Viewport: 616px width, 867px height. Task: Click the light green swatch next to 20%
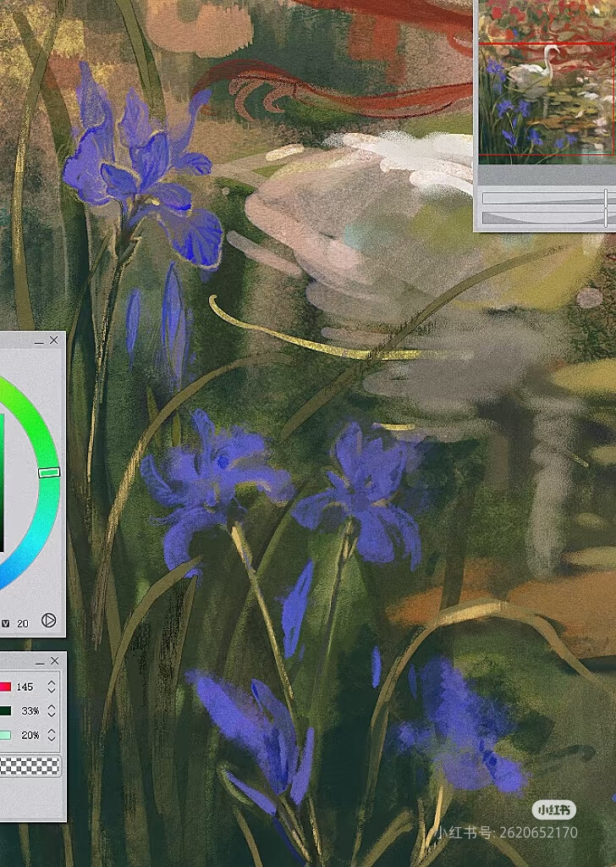point(5,735)
